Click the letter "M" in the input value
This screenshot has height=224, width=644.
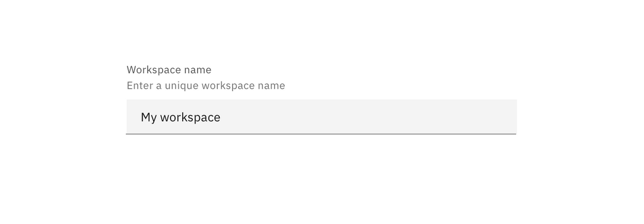click(145, 117)
